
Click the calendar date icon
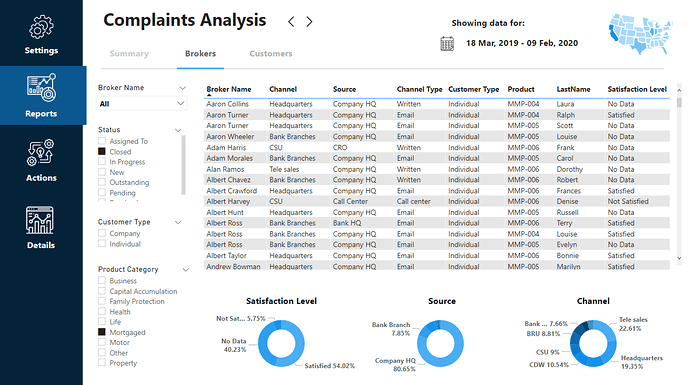click(x=447, y=43)
